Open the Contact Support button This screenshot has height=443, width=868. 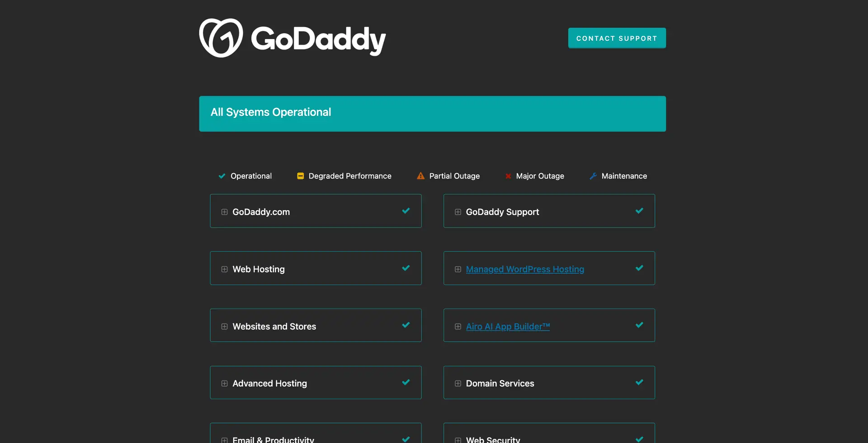pyautogui.click(x=617, y=38)
